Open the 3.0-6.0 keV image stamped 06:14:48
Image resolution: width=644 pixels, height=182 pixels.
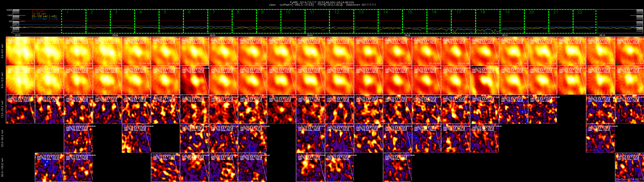pos(600,51)
